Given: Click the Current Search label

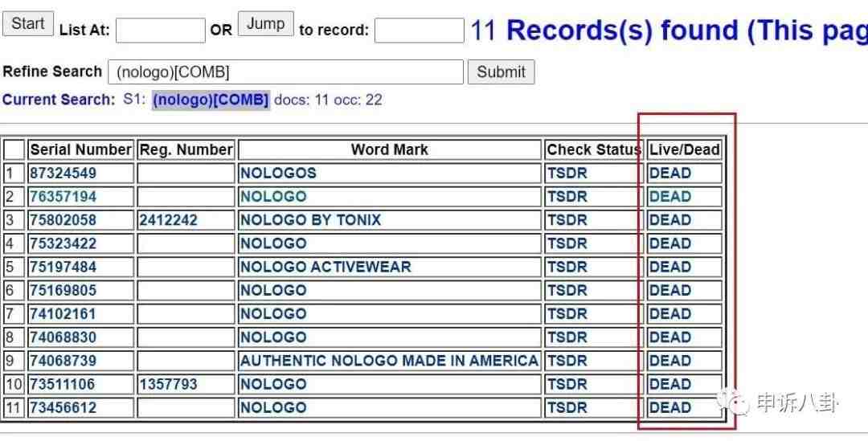Looking at the screenshot, I should click(59, 100).
